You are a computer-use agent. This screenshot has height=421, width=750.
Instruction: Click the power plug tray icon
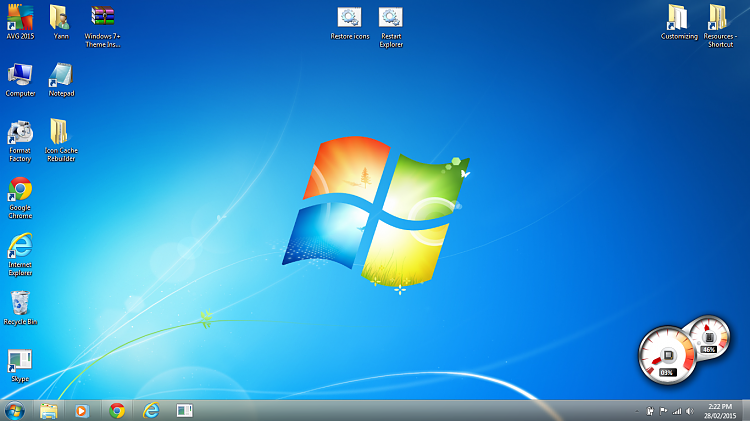650,411
